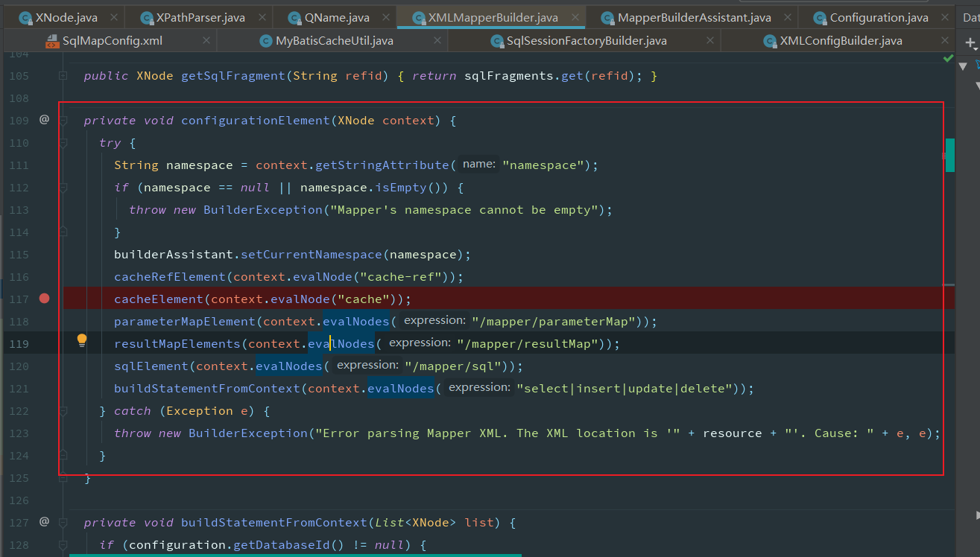Screen dimensions: 980x557
Task: Expand the folded getSqlFragment method on line 105
Action: 63,76
